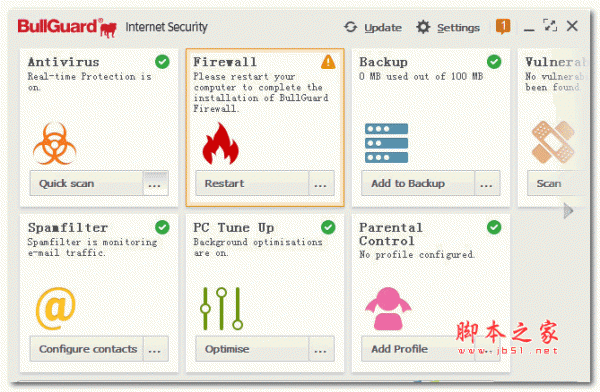Click 'No profile configured' status text

417,255
